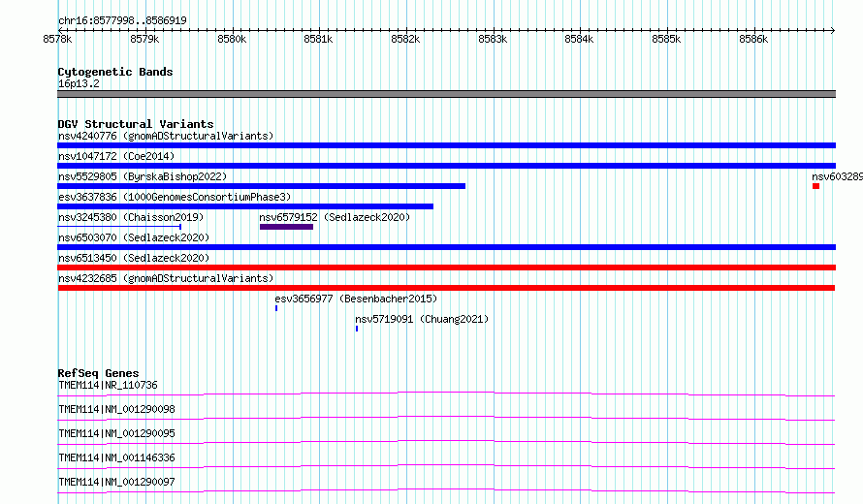The width and height of the screenshot is (863, 504).
Task: Click the 8584k ruler tick label
Action: 580,39
